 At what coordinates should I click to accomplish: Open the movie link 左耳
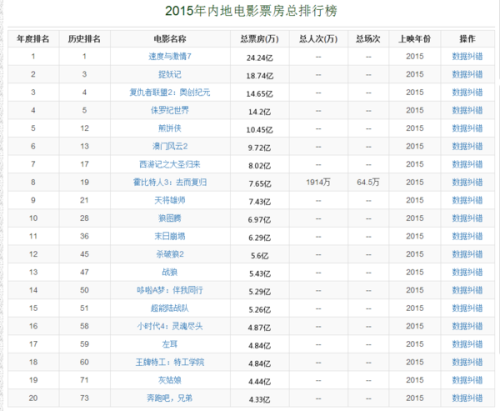click(x=170, y=344)
